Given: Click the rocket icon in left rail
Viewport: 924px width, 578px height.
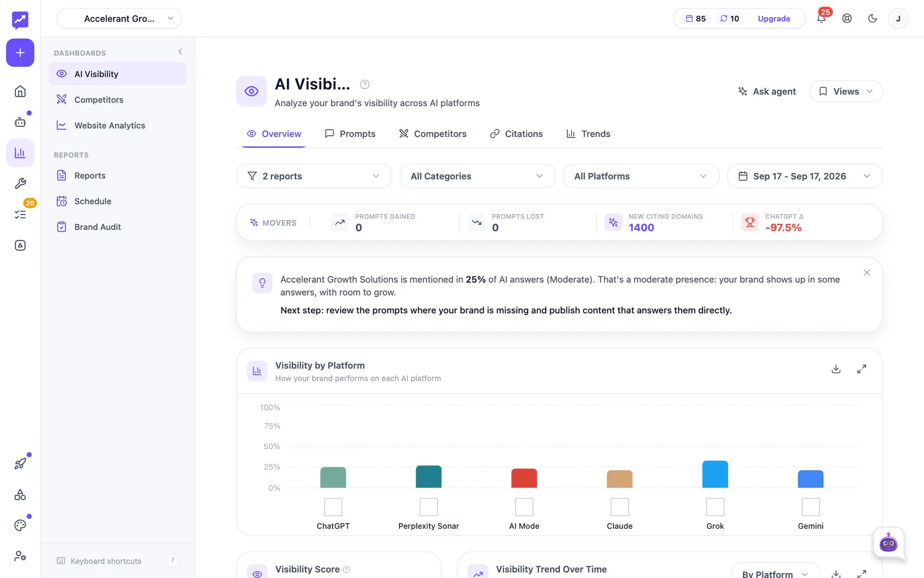Looking at the screenshot, I should (20, 464).
